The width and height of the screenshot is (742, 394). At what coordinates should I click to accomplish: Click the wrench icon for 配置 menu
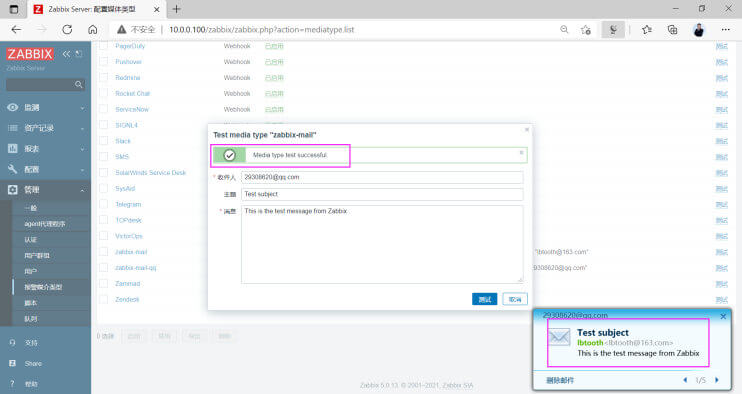(13, 169)
